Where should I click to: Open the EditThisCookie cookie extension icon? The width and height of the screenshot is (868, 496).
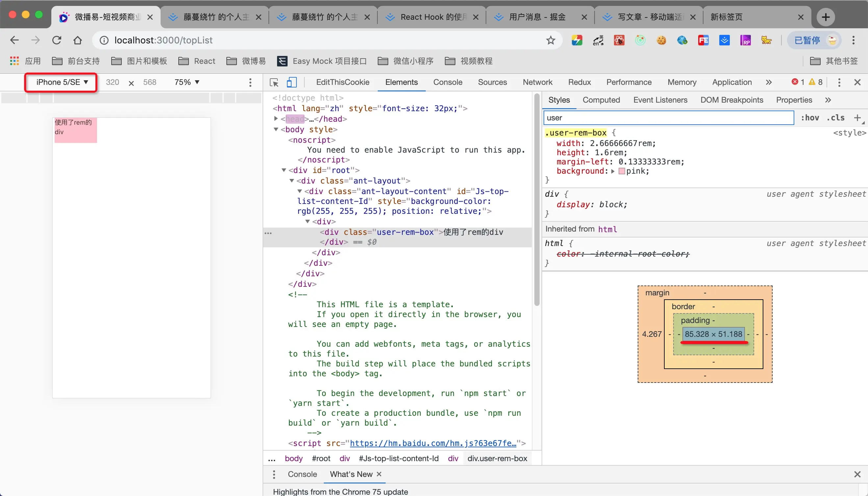click(x=661, y=40)
